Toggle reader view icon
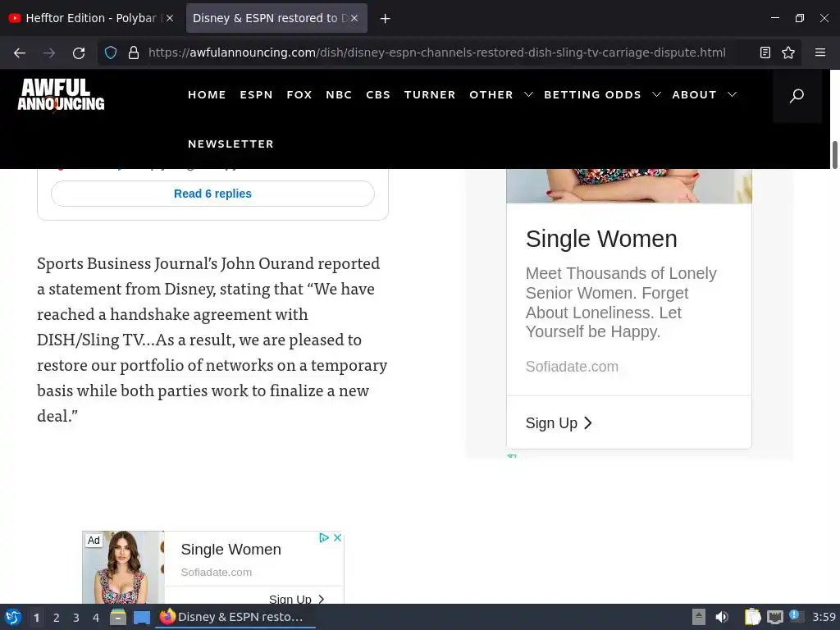 point(765,52)
